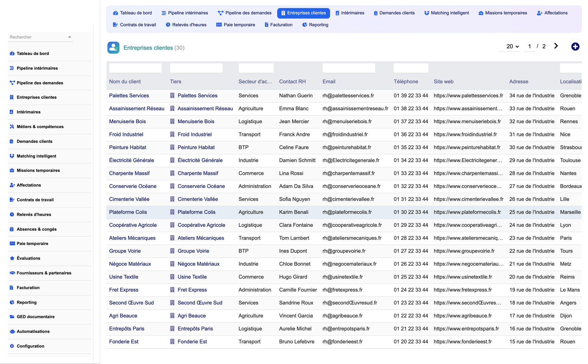This screenshot has height=364, width=588.
Task: Click the add new client plus icon
Action: click(575, 47)
